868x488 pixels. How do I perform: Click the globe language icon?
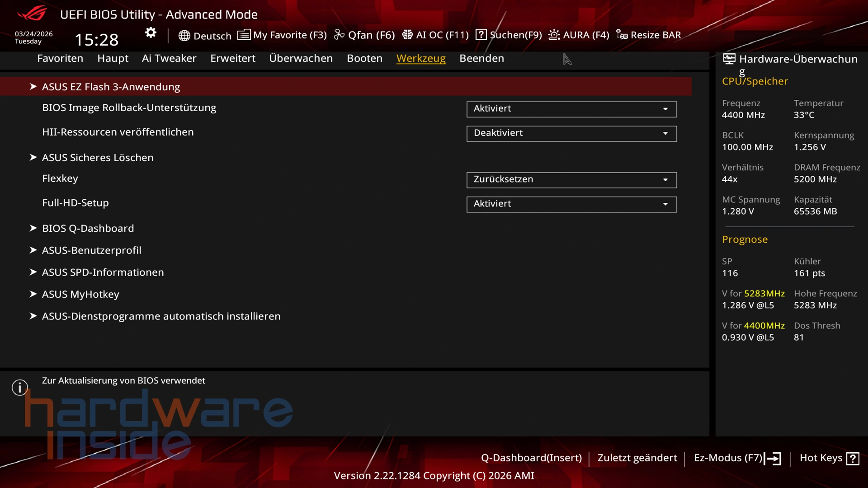(184, 36)
